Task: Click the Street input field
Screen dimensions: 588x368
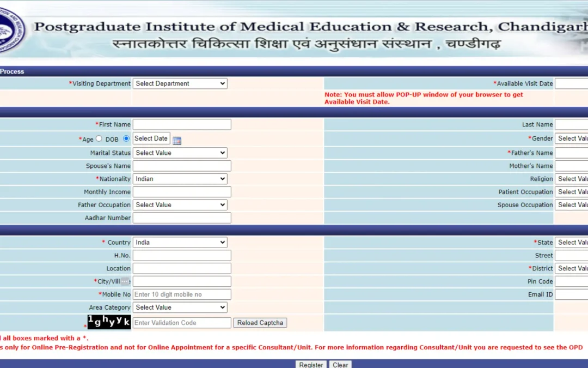Action: pyautogui.click(x=572, y=255)
